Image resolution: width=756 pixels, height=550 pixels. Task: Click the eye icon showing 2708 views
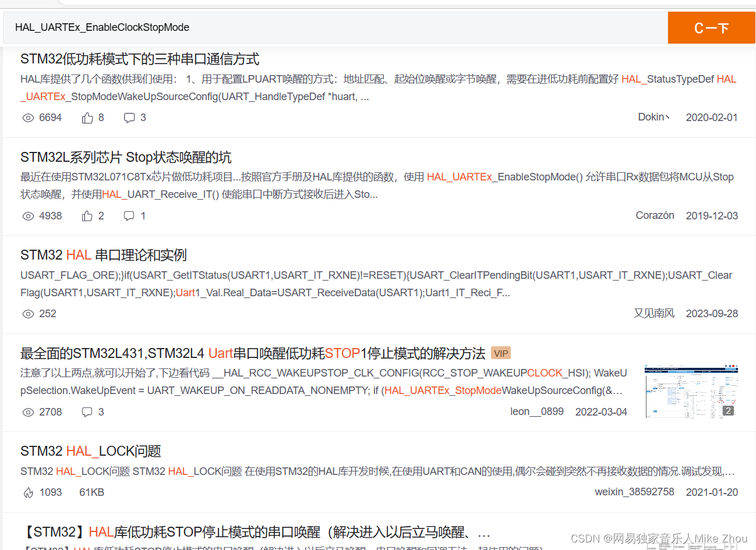click(x=28, y=411)
